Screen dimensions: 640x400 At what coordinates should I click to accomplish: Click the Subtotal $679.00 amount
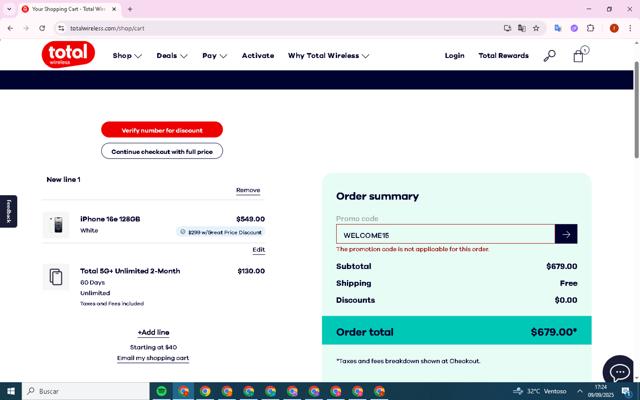point(562,267)
